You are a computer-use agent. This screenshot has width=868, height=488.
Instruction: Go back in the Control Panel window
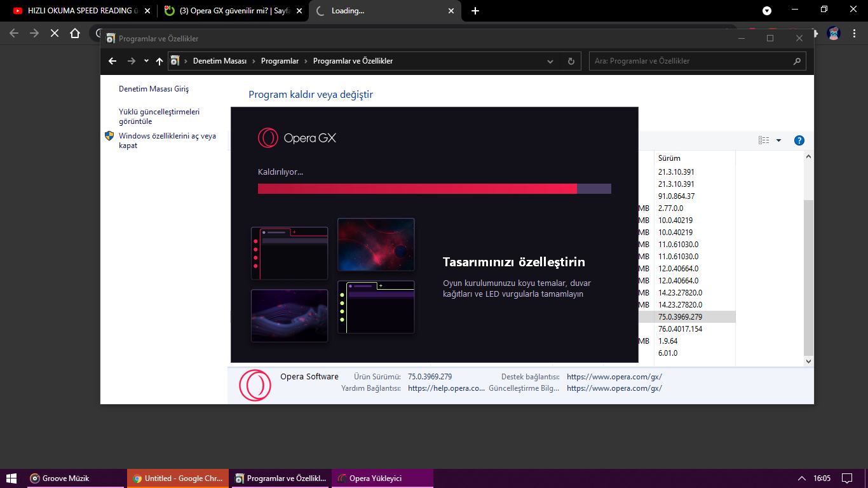[112, 61]
